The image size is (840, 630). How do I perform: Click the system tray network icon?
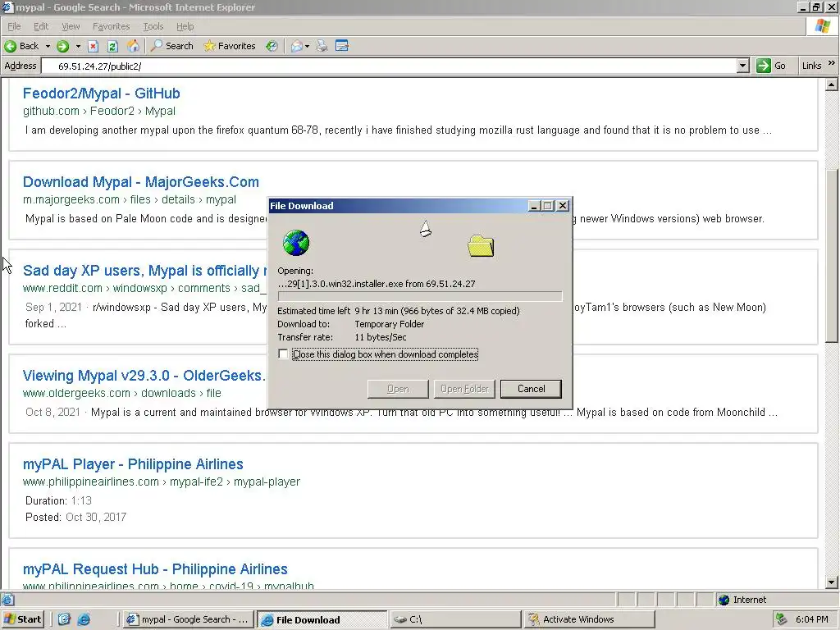[782, 619]
